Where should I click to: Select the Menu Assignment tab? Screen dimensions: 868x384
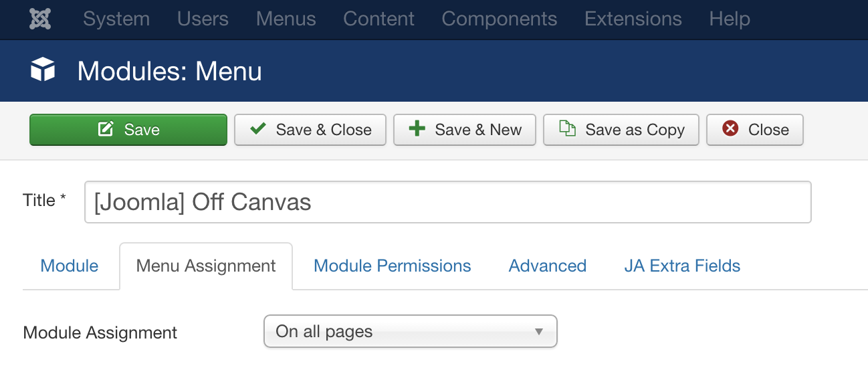(x=206, y=266)
